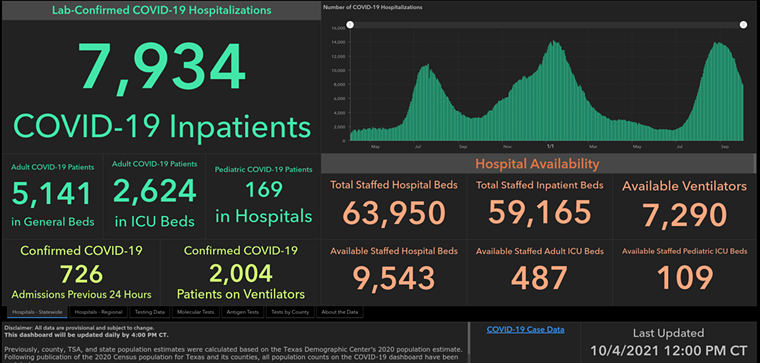Grab the left handle of the chart range slider
760x363 pixels.
[350, 25]
